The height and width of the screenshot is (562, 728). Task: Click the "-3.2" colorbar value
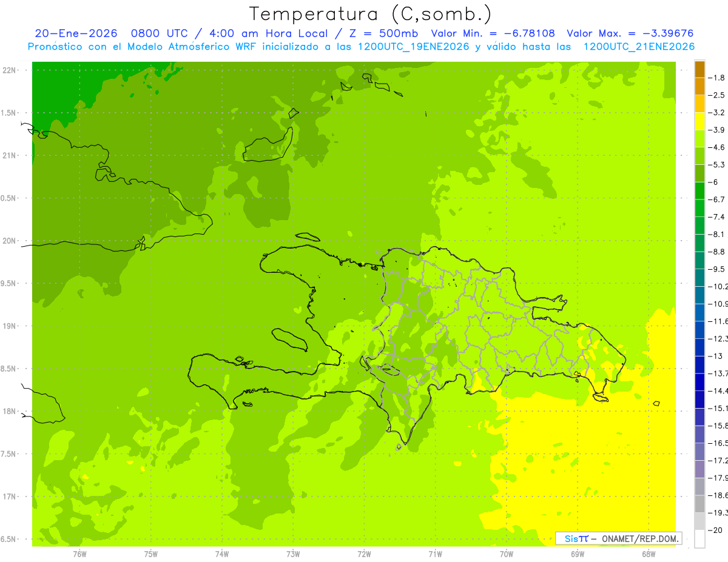(x=717, y=113)
